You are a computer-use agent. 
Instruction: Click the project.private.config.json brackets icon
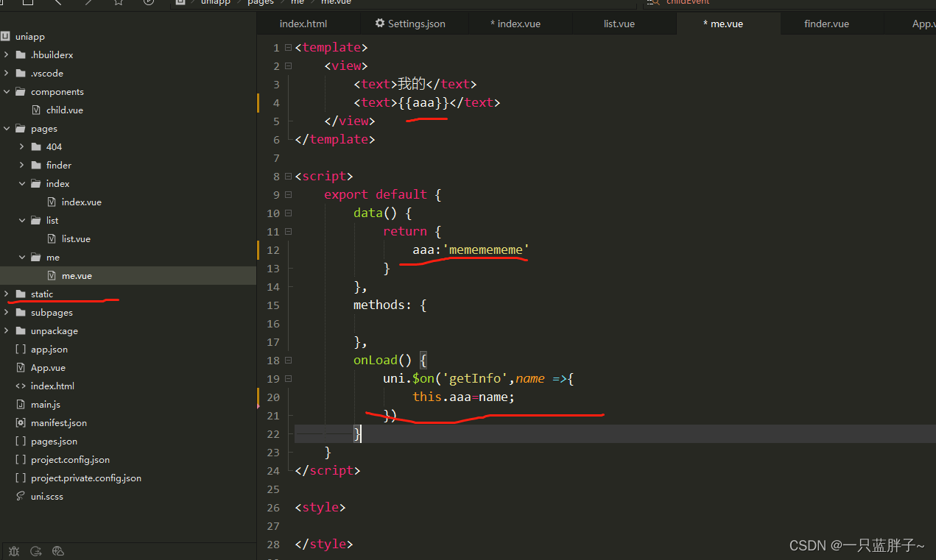pyautogui.click(x=21, y=478)
